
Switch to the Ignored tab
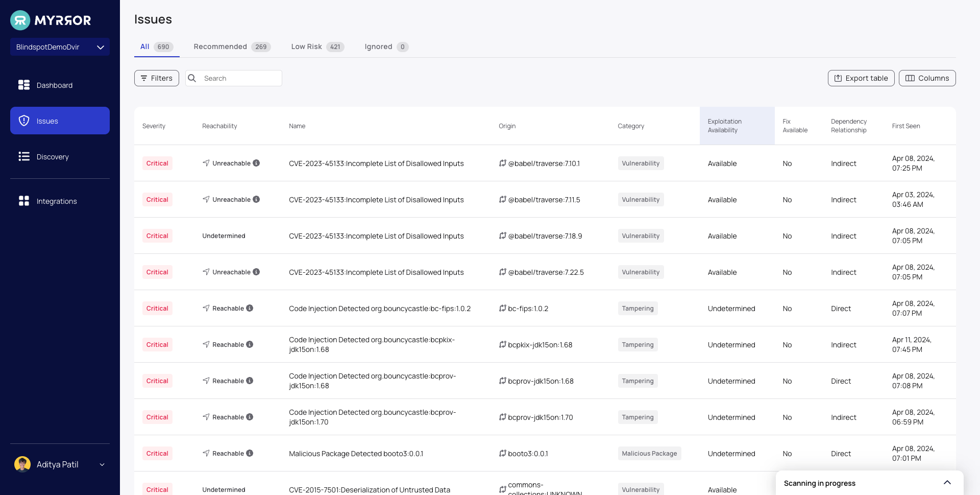click(x=386, y=46)
